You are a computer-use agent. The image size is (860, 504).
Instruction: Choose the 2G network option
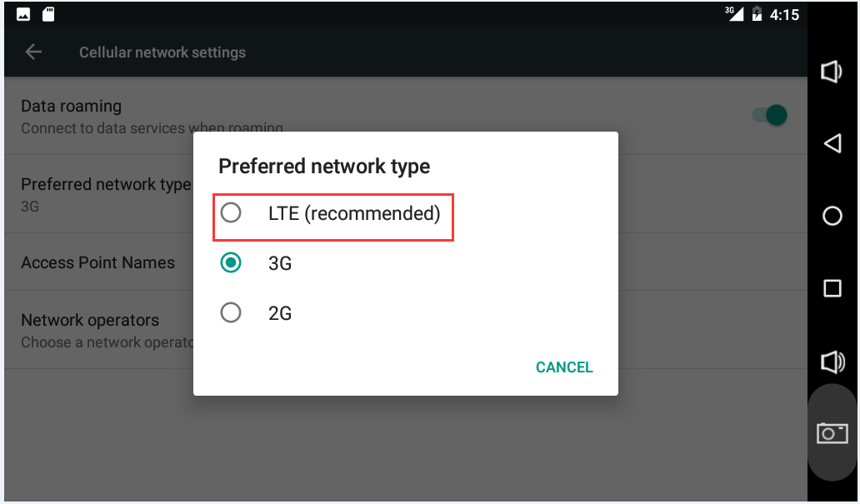232,312
